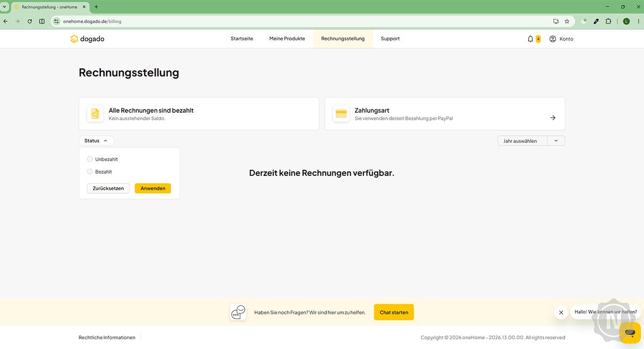Click the Alle Rechnungen sind bezahlt card

click(199, 114)
